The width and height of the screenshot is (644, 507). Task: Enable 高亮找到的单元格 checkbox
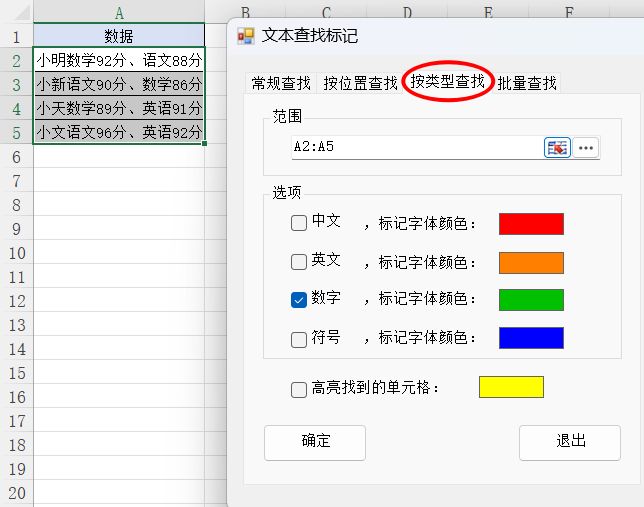[299, 389]
